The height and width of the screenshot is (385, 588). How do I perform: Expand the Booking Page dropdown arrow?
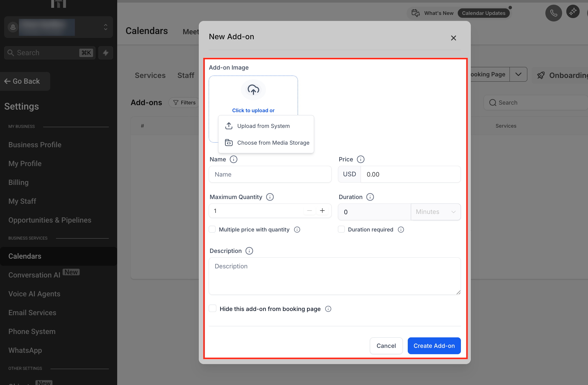(x=518, y=74)
